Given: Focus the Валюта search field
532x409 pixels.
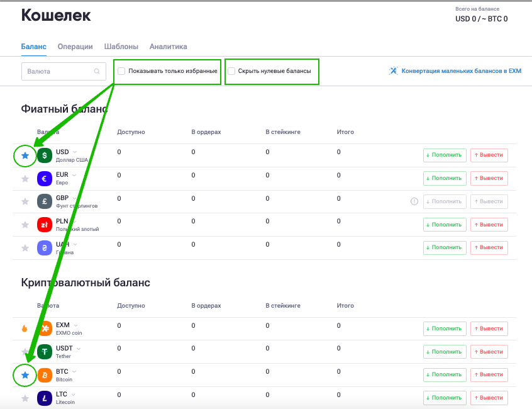Looking at the screenshot, I should 64,71.
